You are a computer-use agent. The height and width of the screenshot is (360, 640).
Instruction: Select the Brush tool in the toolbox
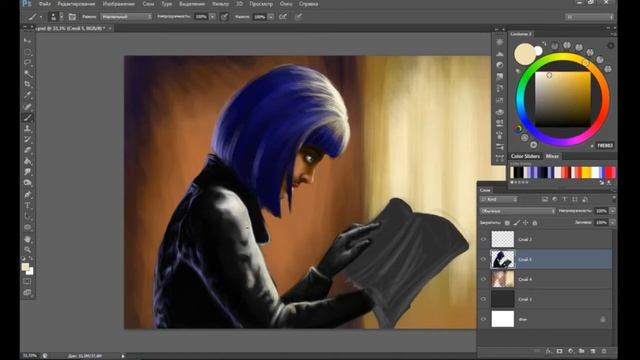tap(27, 118)
